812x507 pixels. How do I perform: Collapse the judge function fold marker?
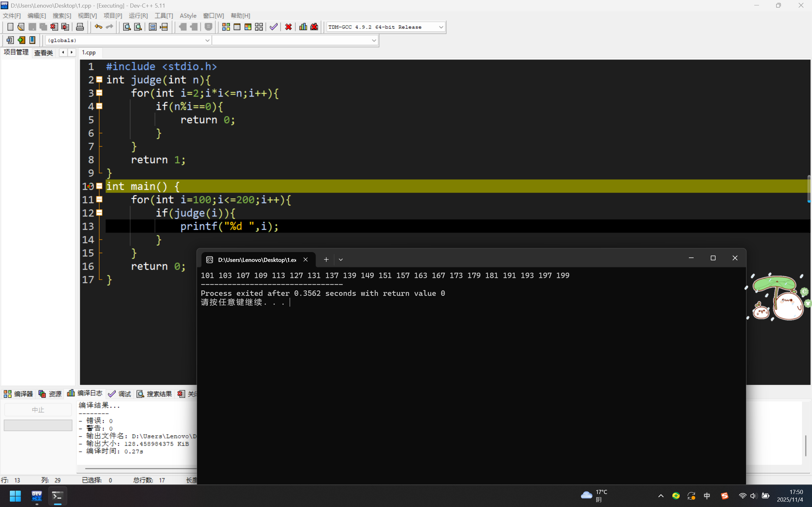tap(99, 80)
